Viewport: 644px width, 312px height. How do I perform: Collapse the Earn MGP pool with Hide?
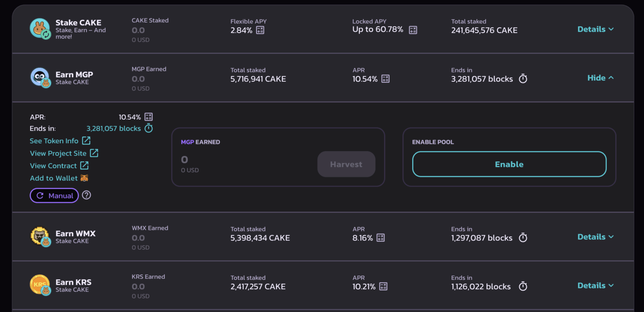coord(600,78)
